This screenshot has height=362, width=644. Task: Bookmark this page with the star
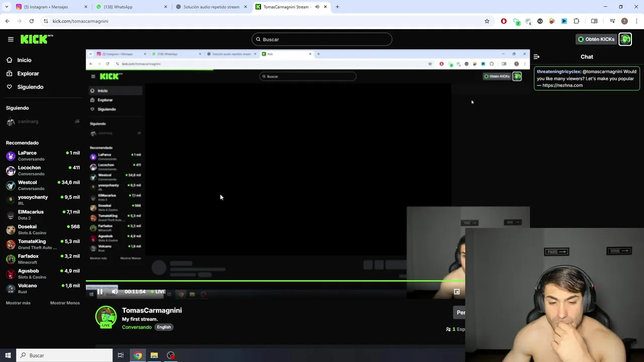click(x=487, y=21)
